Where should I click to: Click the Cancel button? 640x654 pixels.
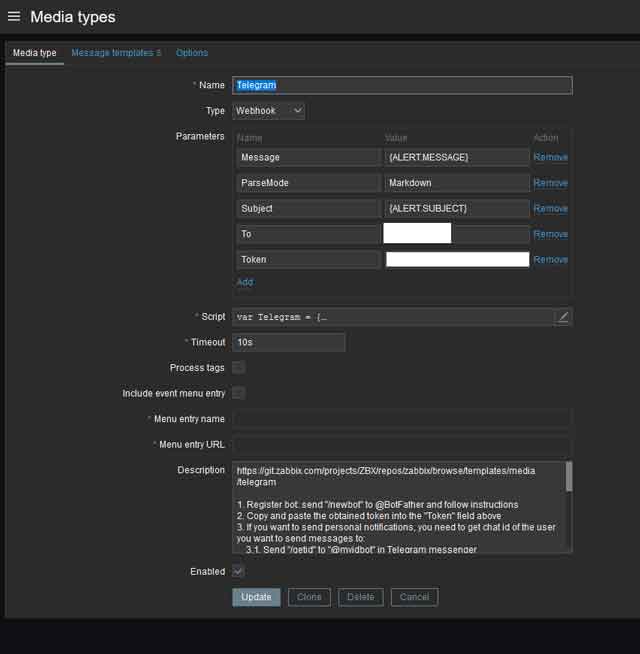pos(414,597)
